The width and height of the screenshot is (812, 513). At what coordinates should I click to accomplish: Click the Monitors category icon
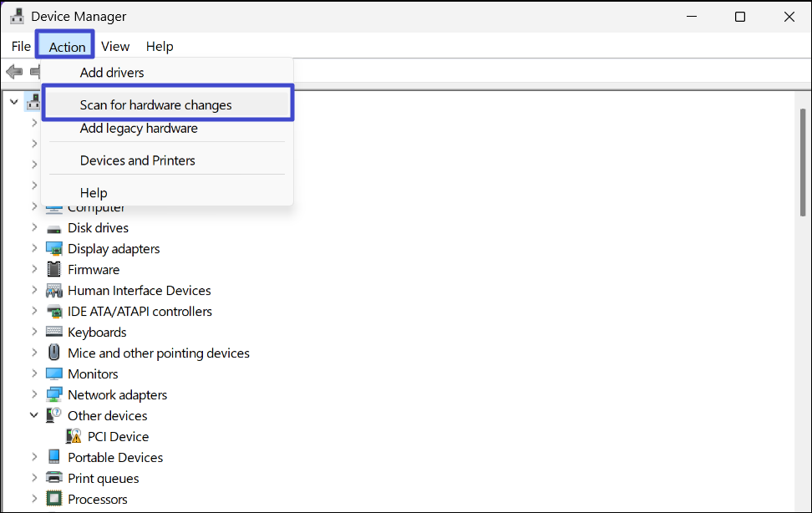click(x=54, y=374)
